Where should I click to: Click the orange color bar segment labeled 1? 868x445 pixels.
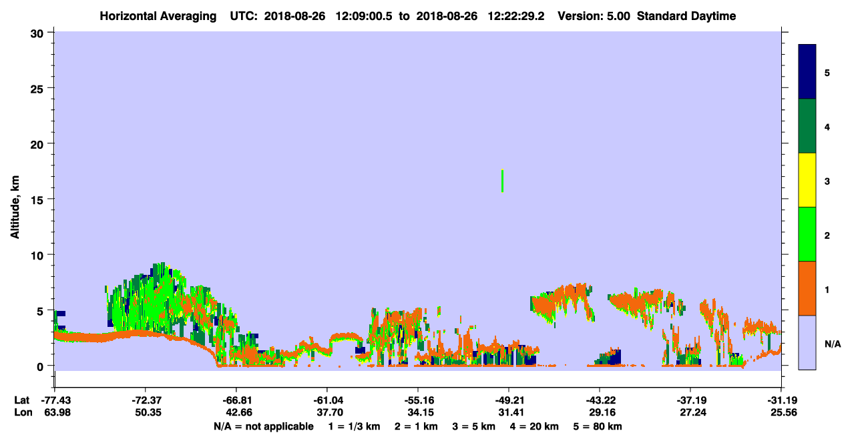(x=807, y=288)
